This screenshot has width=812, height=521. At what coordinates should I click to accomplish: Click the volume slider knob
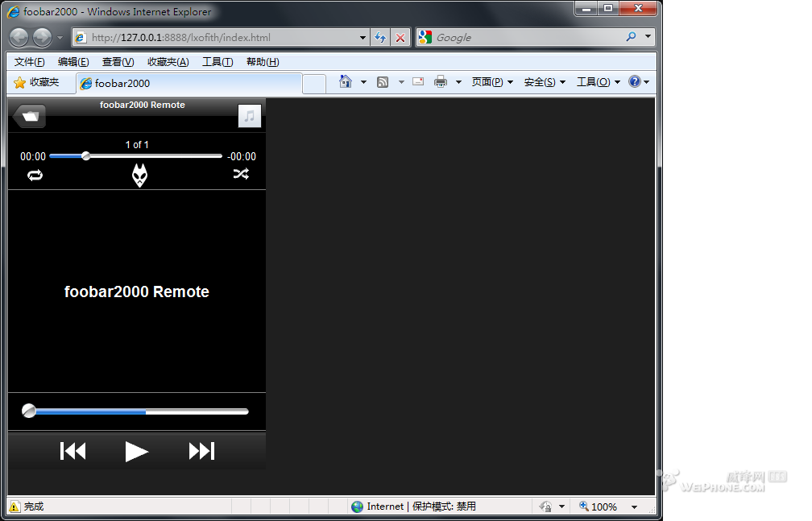[29, 411]
